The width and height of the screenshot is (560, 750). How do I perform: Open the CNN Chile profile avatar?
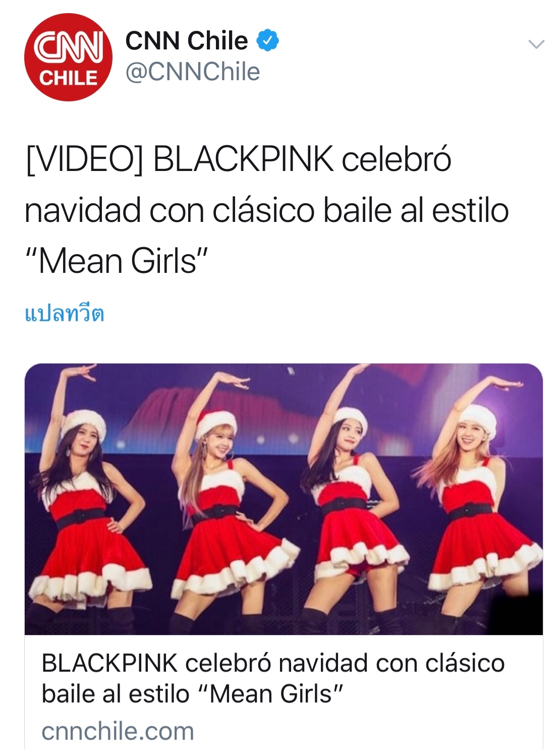pyautogui.click(x=68, y=57)
